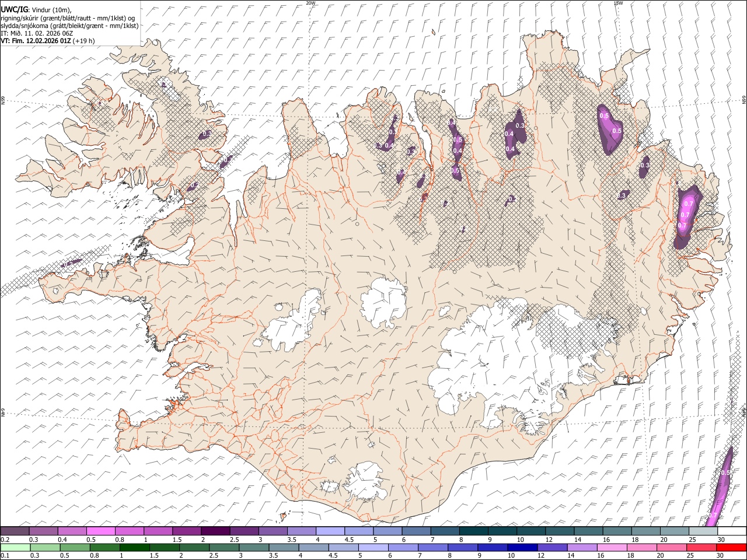Pick the darkest purple swatch right of upper "2"
This screenshot has height=560, width=747.
coord(215,531)
